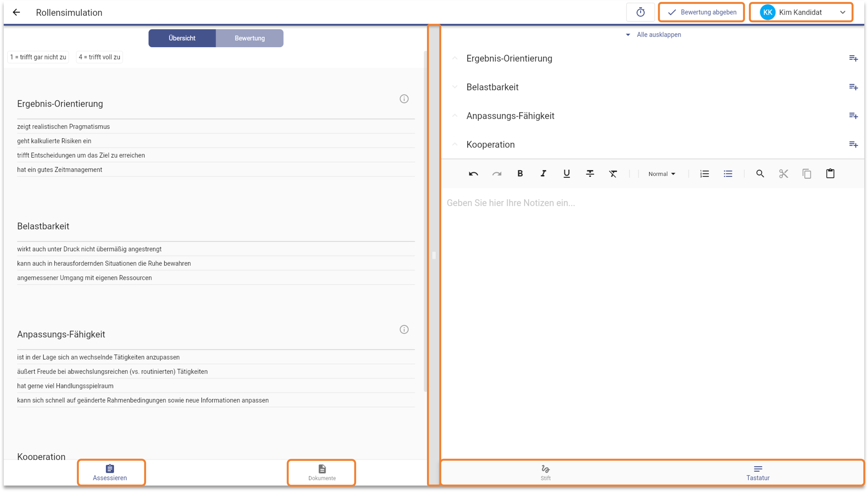Click the panel splitter handle
868x492 pixels.
[x=434, y=255]
